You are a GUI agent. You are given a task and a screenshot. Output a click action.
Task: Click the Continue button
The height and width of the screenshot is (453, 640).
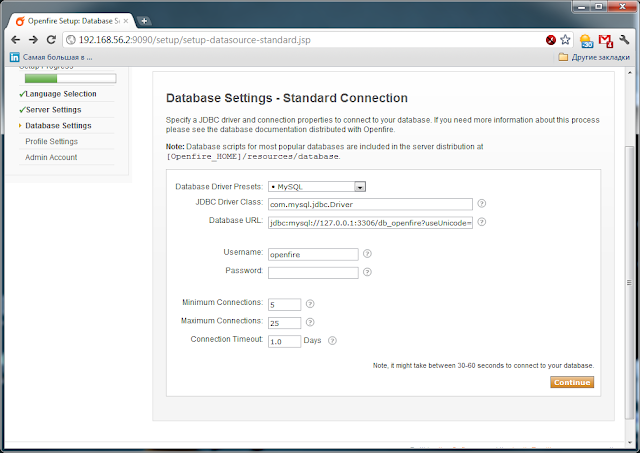572,382
